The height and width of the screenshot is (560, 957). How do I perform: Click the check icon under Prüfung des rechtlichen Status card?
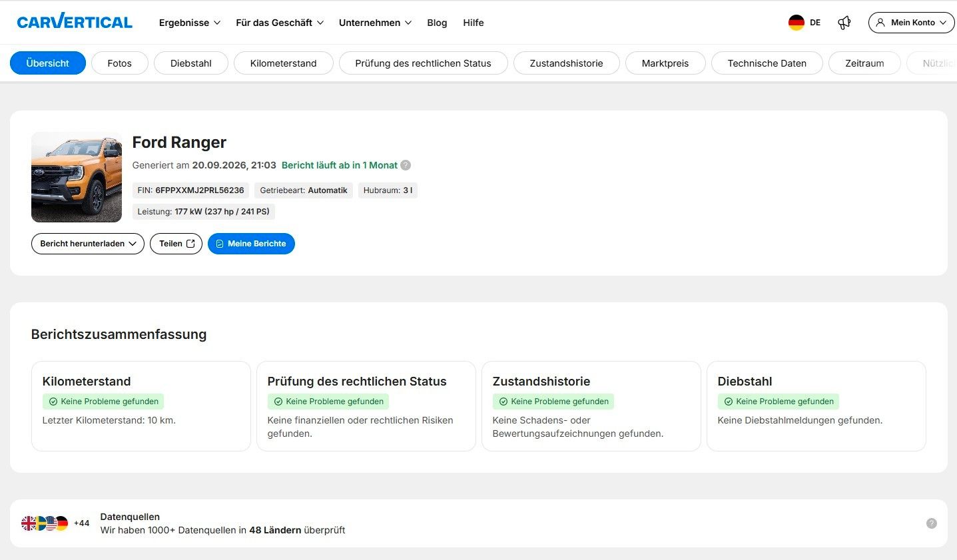pos(278,402)
